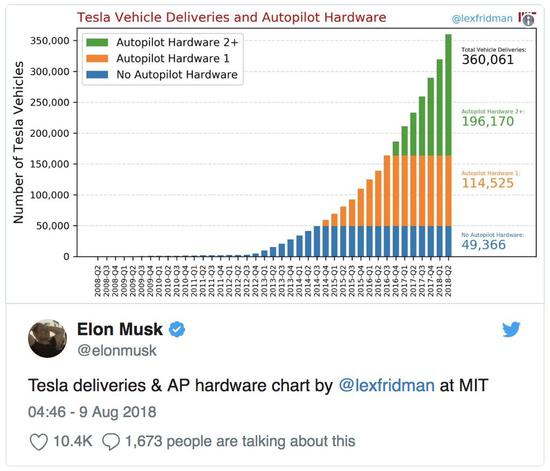Open Elon Musk's profile avatar
Screen dimensions: 550x471
coord(47,338)
